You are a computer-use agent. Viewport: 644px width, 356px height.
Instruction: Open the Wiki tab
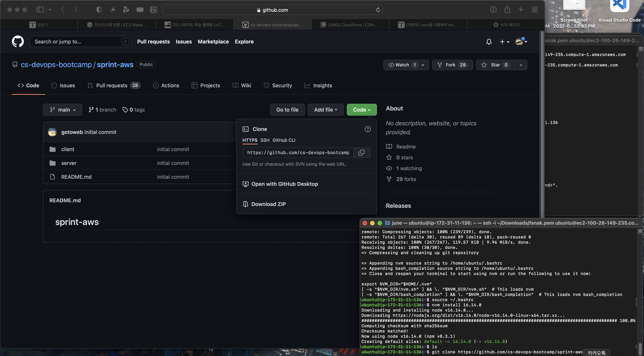pos(242,85)
